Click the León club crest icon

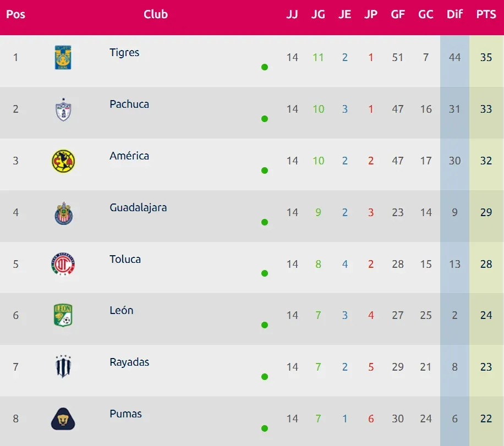tap(63, 316)
